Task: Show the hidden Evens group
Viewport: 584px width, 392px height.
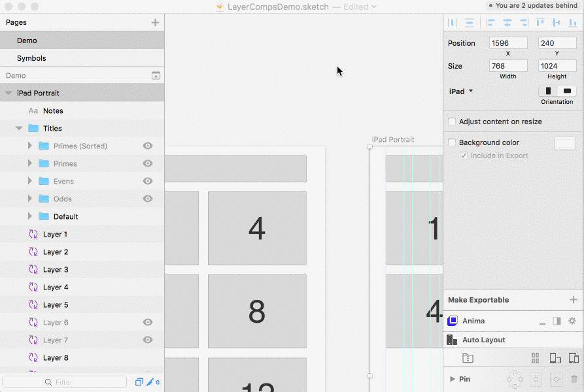Action: pyautogui.click(x=148, y=181)
